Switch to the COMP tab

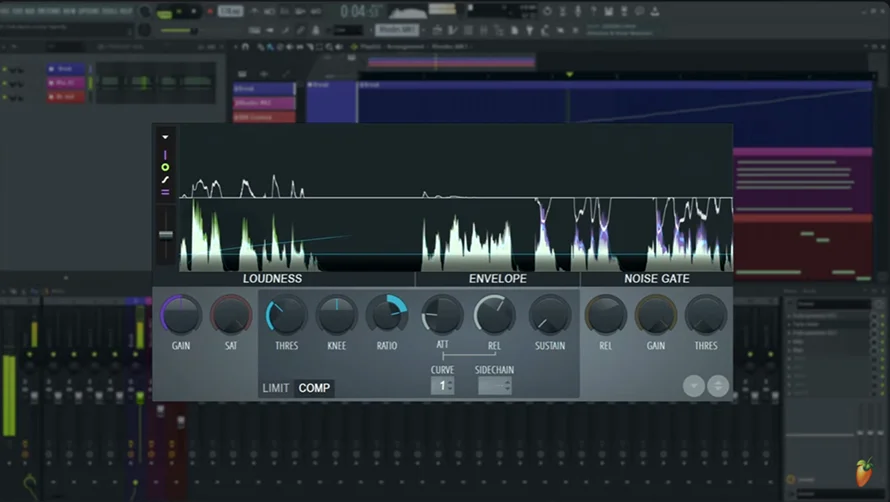click(314, 388)
